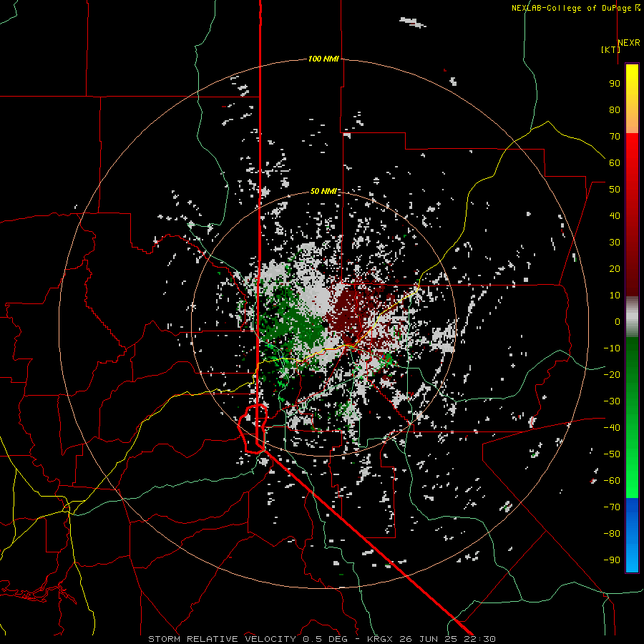This screenshot has width=644, height=644.
Task: Click the 60 value on the velocity scale
Action: pyautogui.click(x=615, y=163)
